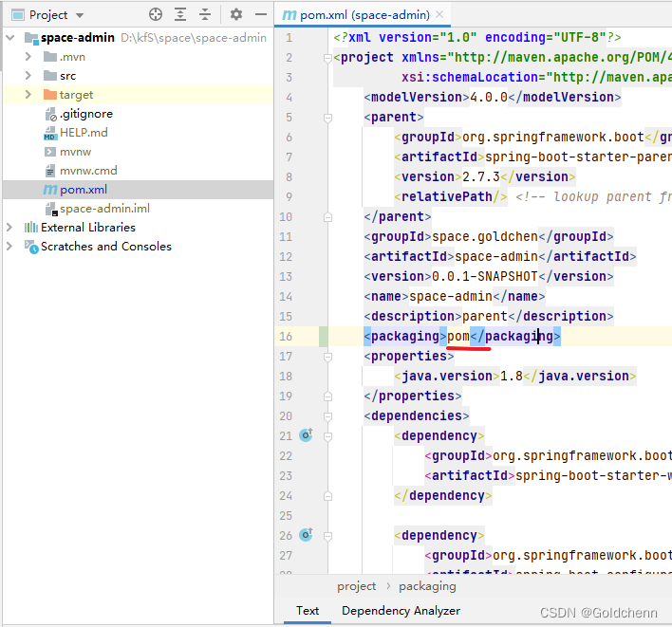Viewport: 672px width, 627px height.
Task: Collapse the properties fold on line 17
Action: click(x=327, y=357)
